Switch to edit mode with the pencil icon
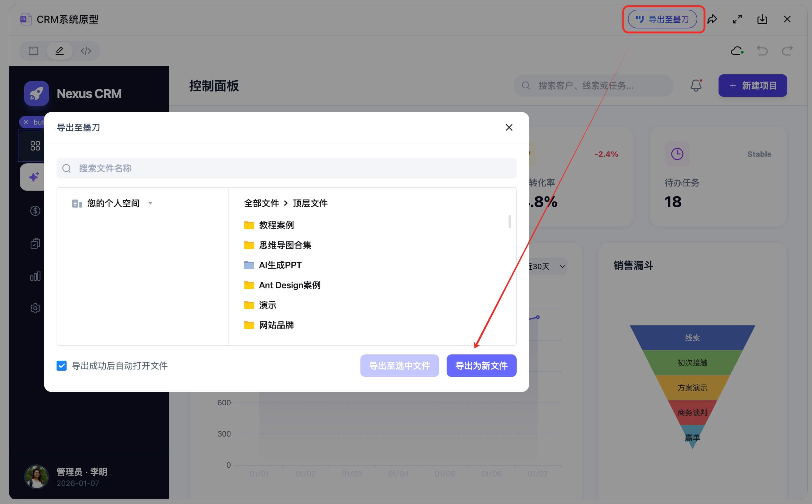The width and height of the screenshot is (812, 504). [x=59, y=51]
